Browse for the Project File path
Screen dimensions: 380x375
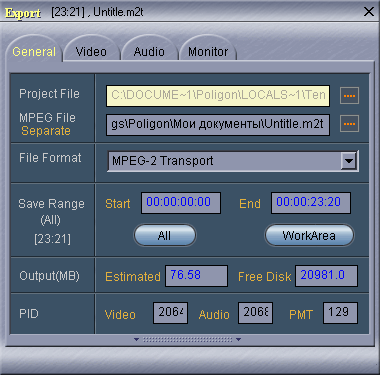click(x=349, y=96)
